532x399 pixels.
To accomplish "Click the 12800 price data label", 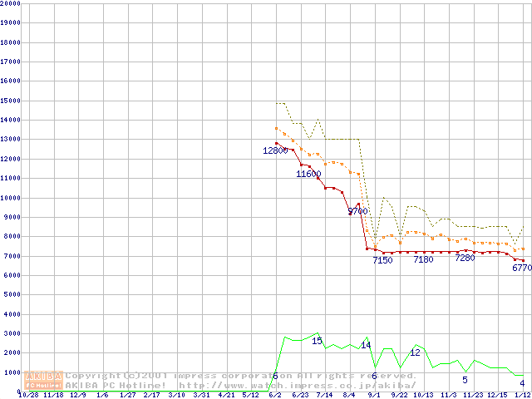I will [275, 150].
